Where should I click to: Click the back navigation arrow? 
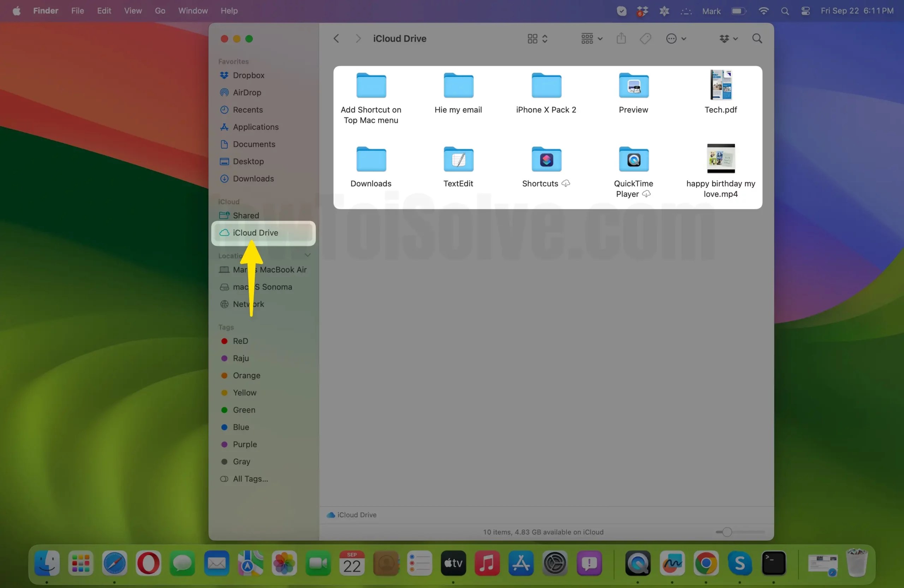[336, 38]
